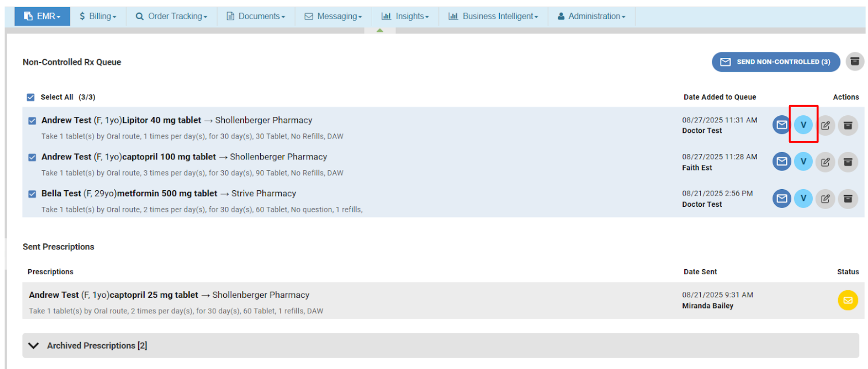Screen dimensions: 868x369
Task: Archive the metformin 500 mg prescription
Action: coord(848,199)
